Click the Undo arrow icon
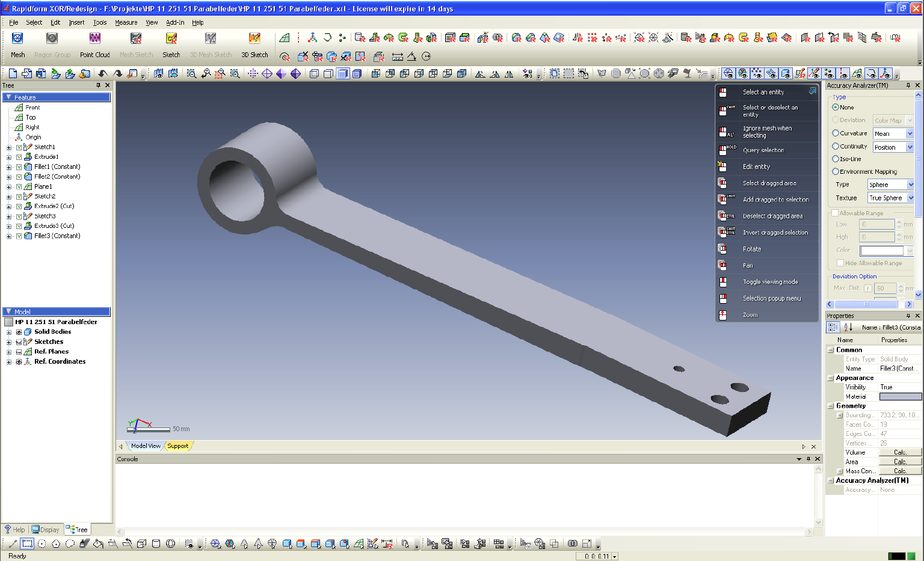The height and width of the screenshot is (561, 924). tap(103, 73)
